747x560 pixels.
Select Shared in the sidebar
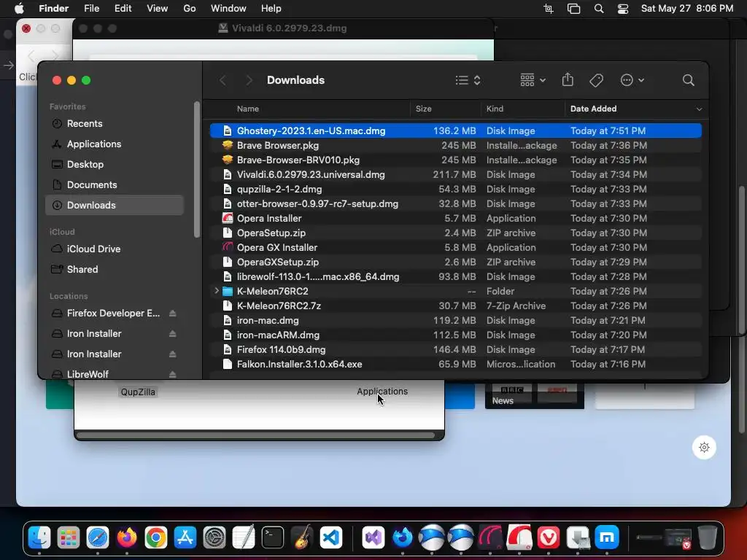tap(115, 270)
